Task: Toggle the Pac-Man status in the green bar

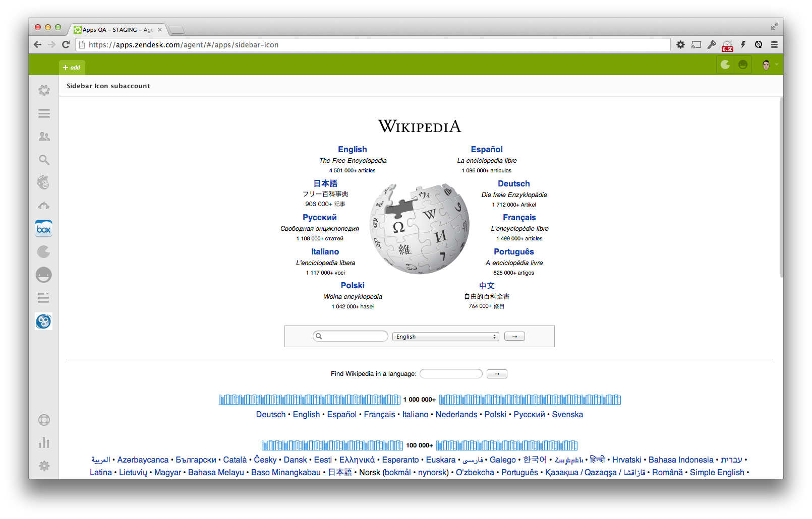Action: point(725,64)
